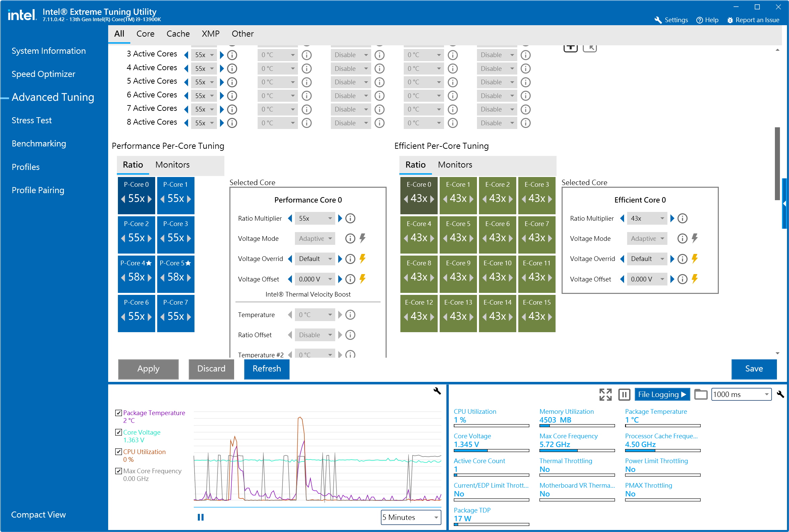Screen dimensions: 789x532
Task: Show info for 8 Active Cores ratio
Action: coord(232,123)
